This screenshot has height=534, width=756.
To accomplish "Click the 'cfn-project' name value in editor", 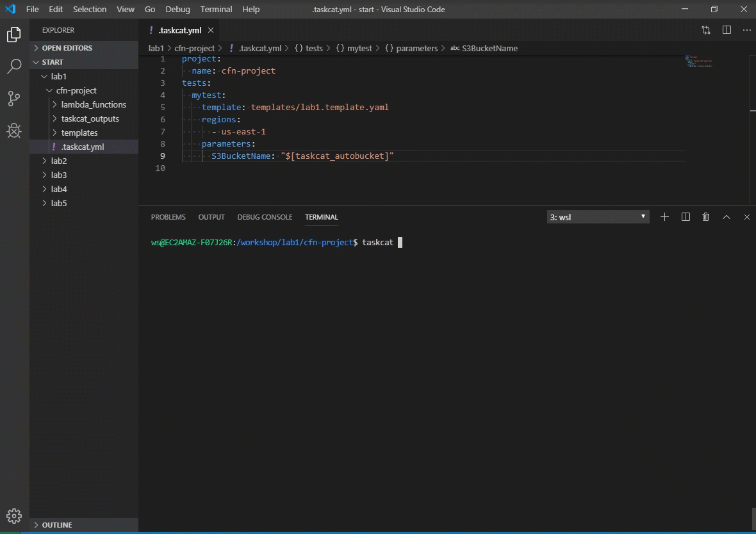I will pos(249,71).
